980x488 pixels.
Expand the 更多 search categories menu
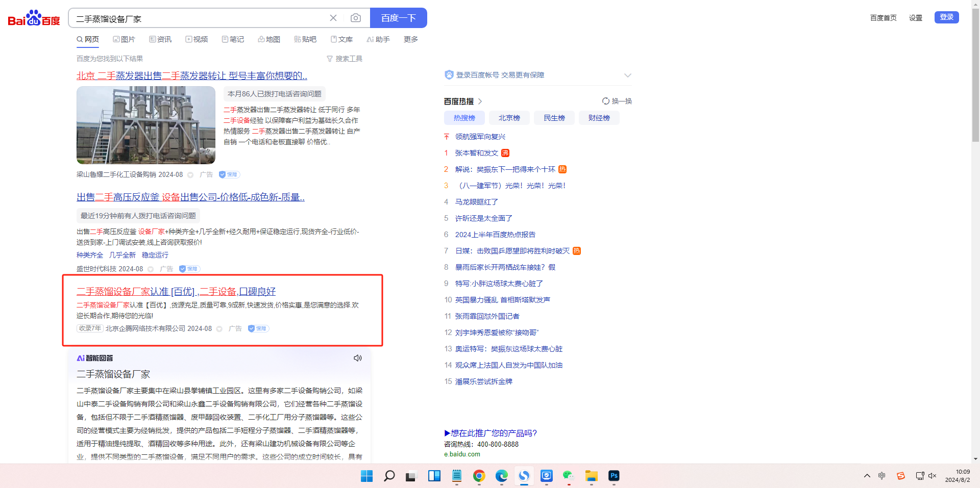click(x=410, y=39)
